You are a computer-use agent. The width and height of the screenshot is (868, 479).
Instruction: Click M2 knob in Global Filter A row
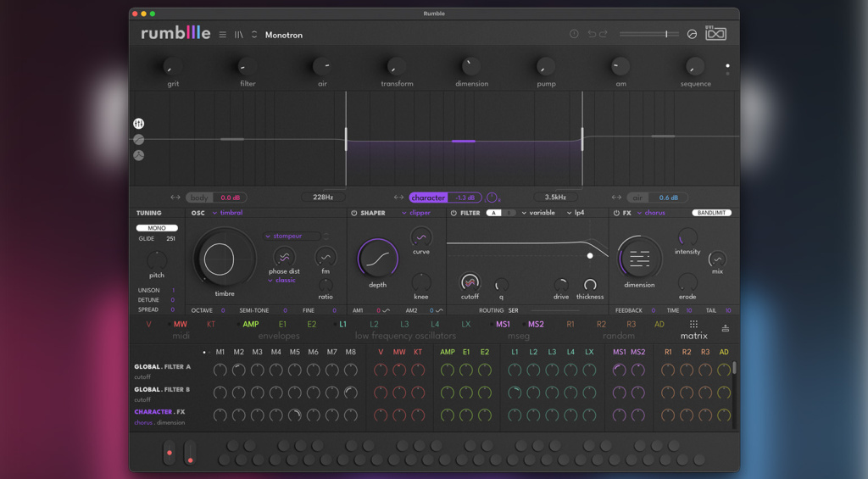238,370
